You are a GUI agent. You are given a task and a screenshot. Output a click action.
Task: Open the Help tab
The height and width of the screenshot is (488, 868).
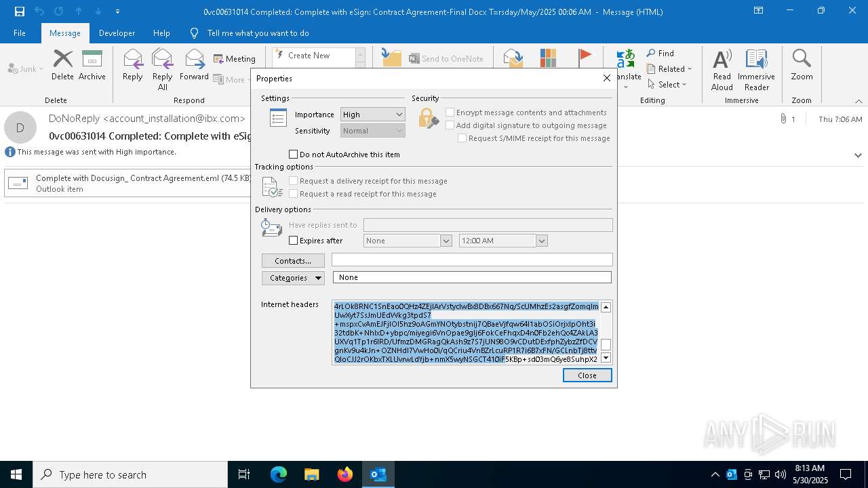point(161,33)
